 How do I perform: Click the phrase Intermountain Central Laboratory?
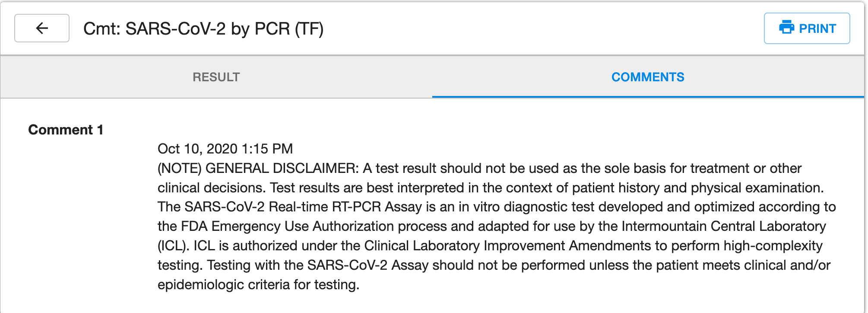724,226
